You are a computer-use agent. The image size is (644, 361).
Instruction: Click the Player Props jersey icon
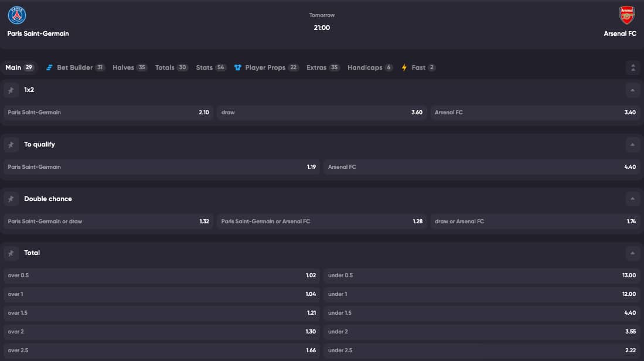238,67
